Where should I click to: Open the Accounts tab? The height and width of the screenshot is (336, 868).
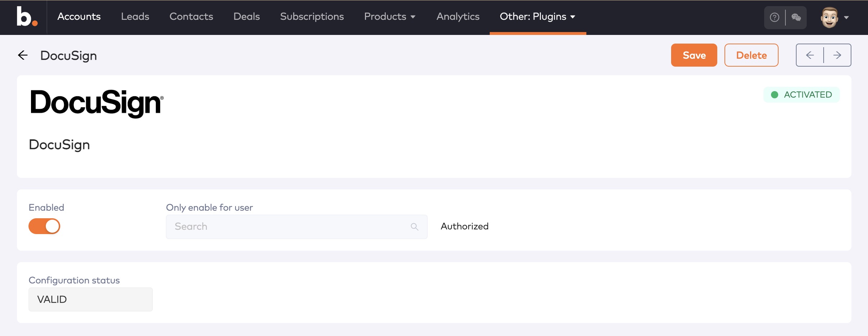[79, 17]
